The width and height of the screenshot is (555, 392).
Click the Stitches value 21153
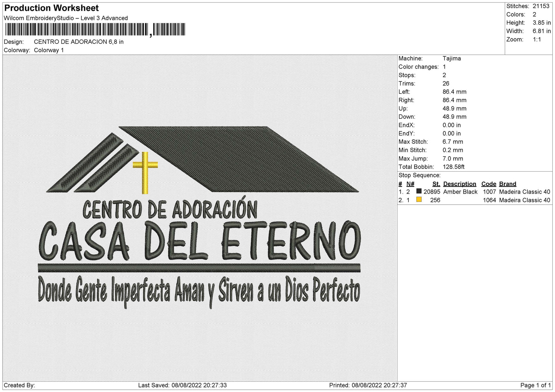click(541, 6)
